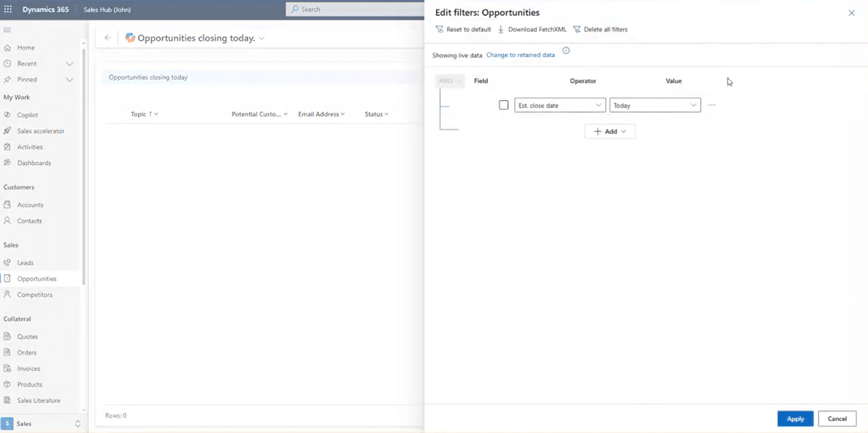Screen dimensions: 868x433
Task: Open Dashboards from the sidebar
Action: click(x=34, y=163)
